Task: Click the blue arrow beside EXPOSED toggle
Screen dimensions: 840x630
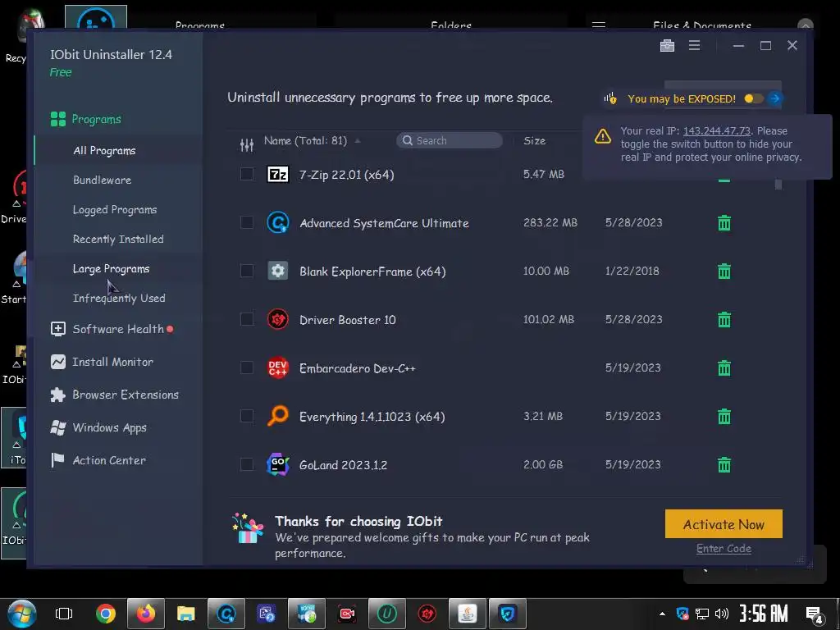Action: click(x=774, y=98)
